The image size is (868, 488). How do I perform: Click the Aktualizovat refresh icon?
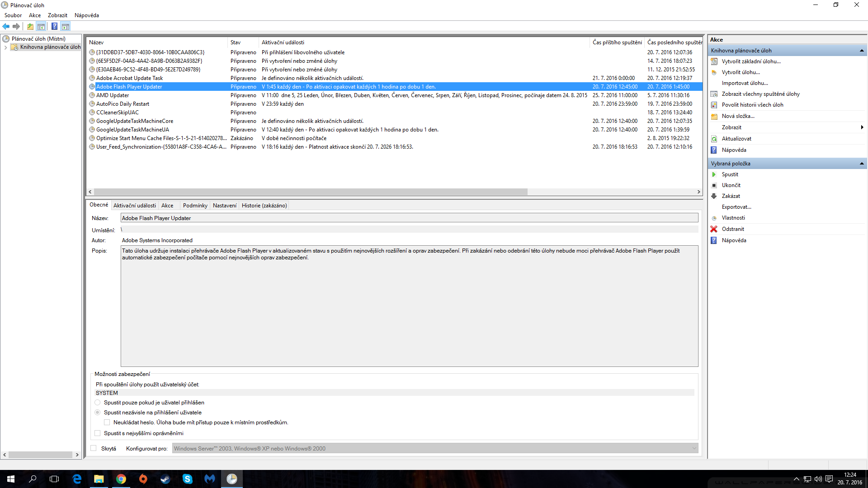point(714,139)
